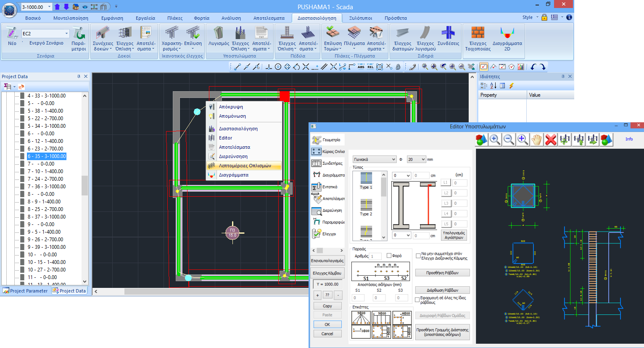
Task: Click Προσθήκη Γραμμής Διάστασης button
Action: point(442,332)
